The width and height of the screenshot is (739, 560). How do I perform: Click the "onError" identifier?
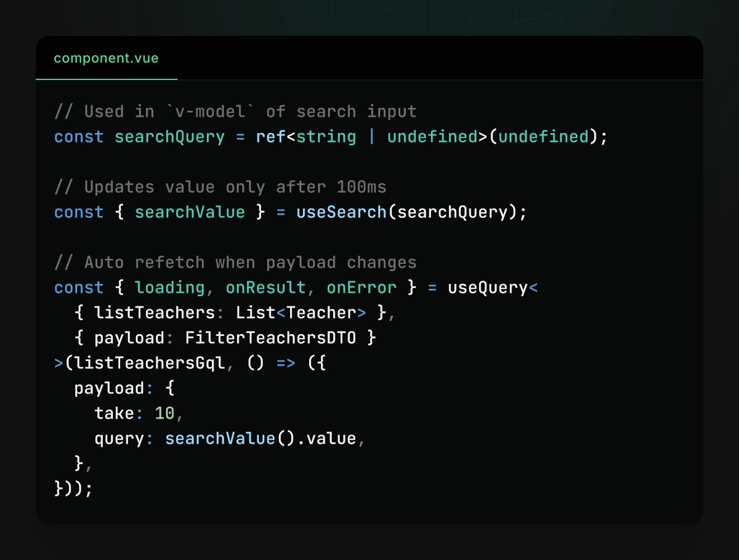pos(361,288)
